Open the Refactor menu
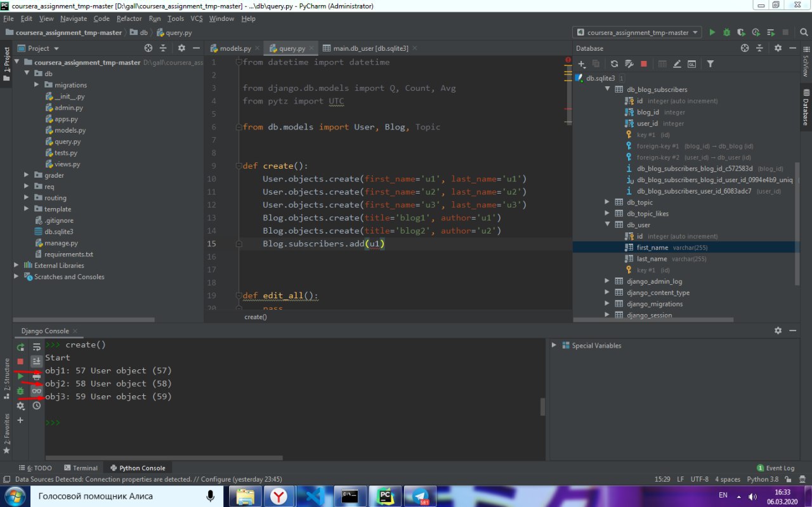Viewport: 812px width, 507px height. [129, 18]
